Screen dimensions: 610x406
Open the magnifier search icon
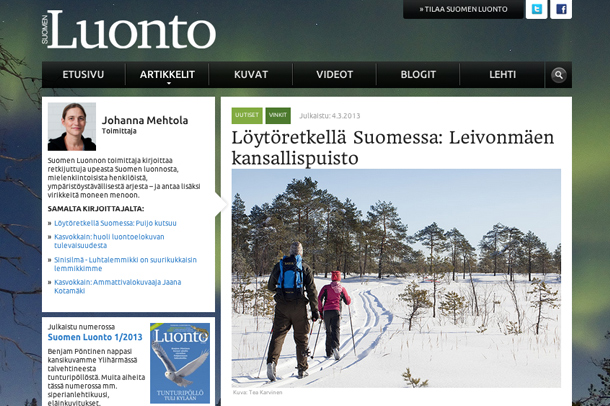coord(558,75)
